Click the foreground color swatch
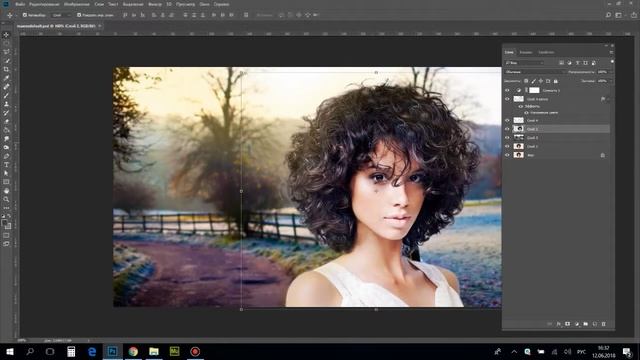Screen dimensions: 640x360 5,223
